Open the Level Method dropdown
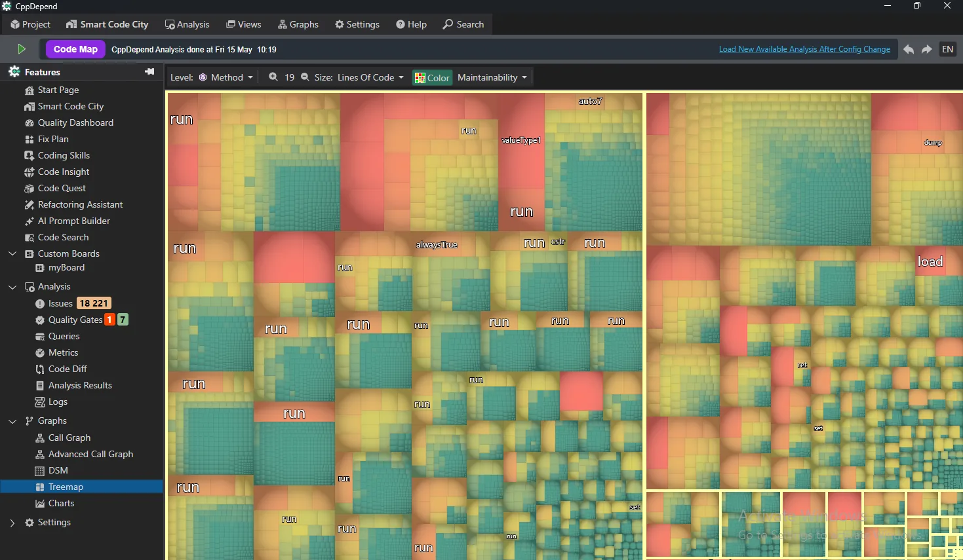The image size is (963, 560). tap(226, 77)
